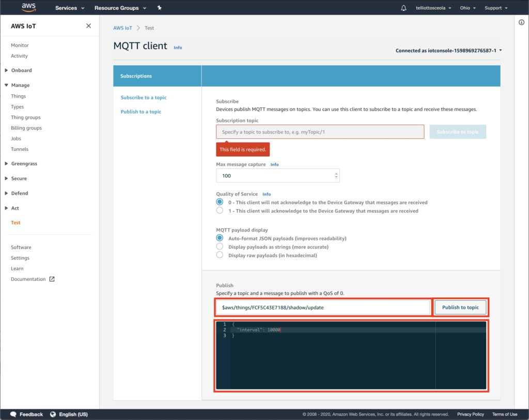Open the info panel icon at right edge
Image resolution: width=529 pixels, height=420 pixels.
[521, 22]
